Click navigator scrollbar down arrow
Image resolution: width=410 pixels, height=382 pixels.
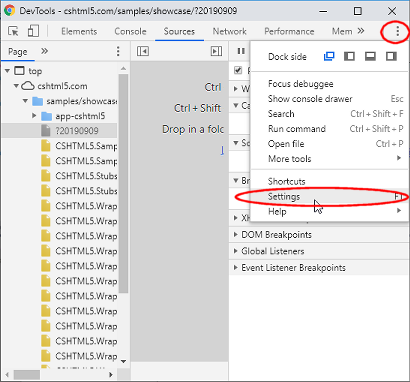click(123, 361)
